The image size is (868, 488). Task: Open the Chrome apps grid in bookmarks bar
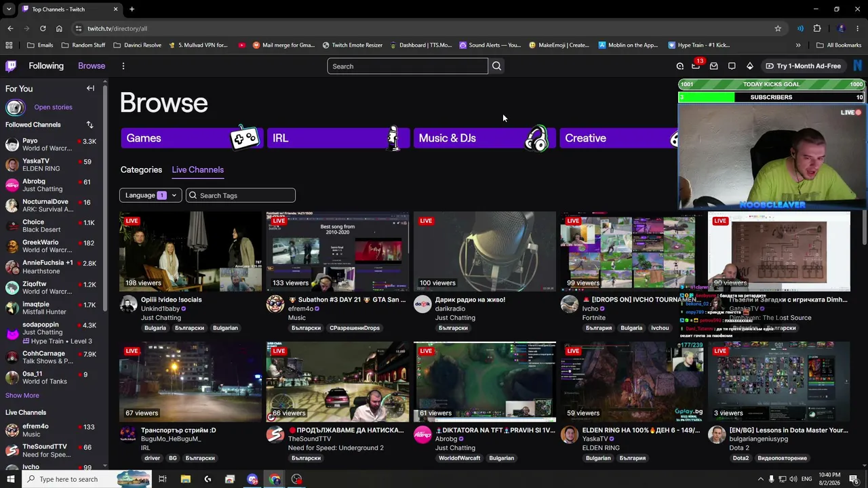tap(9, 45)
